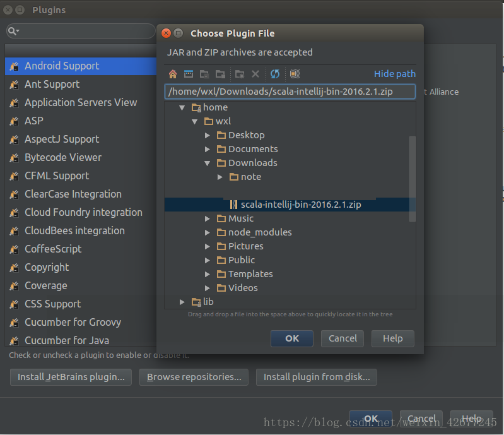Viewport: 504px width, 435px height.
Task: Expand the note folder
Action: [220, 177]
